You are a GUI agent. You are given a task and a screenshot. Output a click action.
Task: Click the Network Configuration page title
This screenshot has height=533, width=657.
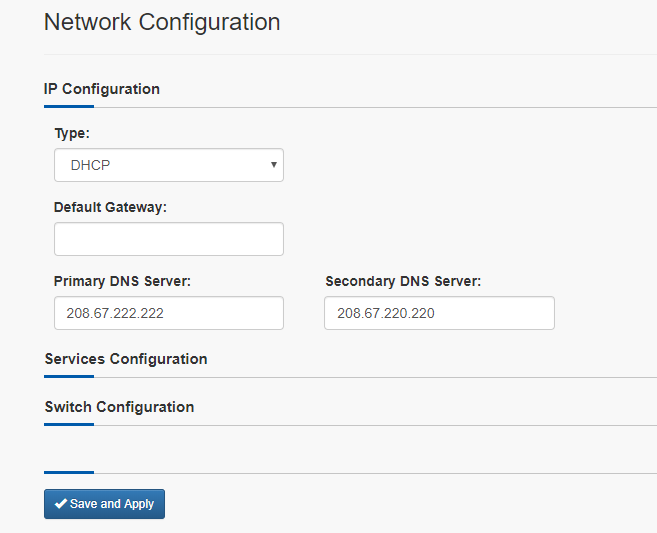162,22
